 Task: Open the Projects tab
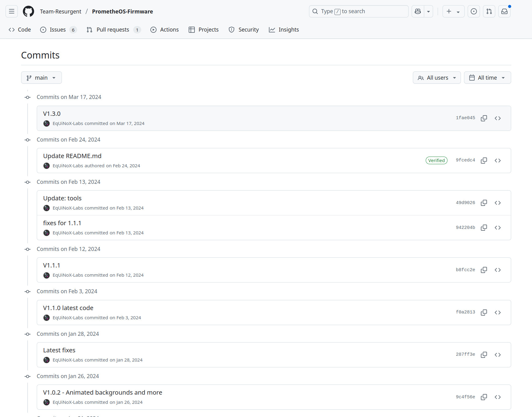pos(204,30)
